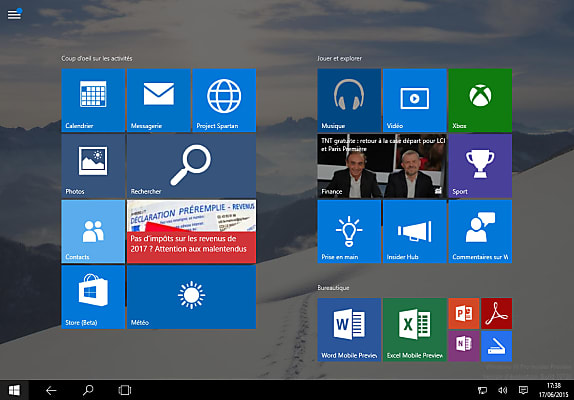Open the Calendrier tile
This screenshot has width=574, height=400.
[93, 100]
